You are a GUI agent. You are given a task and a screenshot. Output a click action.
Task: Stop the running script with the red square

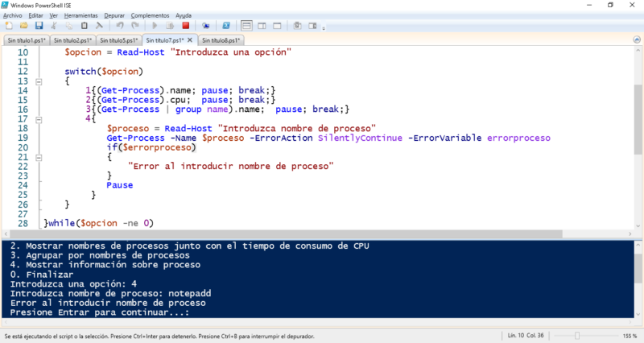click(186, 26)
